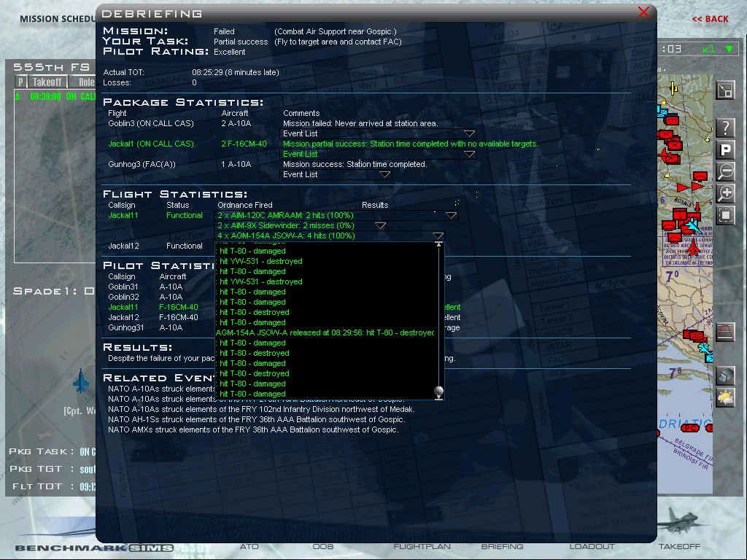Select the 08:30:00 ON CALL flight row
Viewport: 747px width, 560px height.
point(55,97)
